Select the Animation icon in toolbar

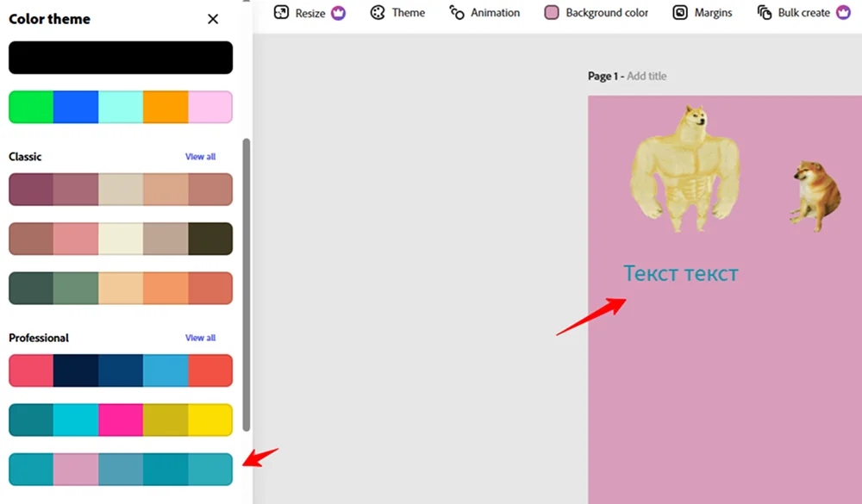(x=457, y=12)
